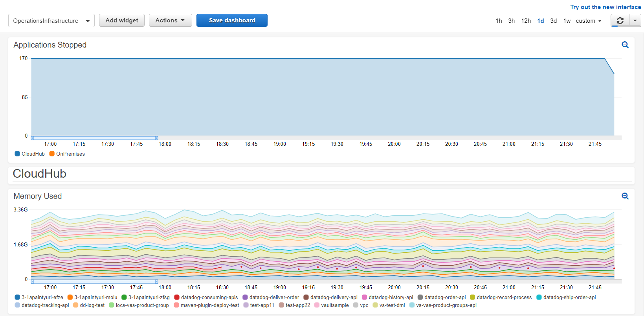This screenshot has width=644, height=316.
Task: Toggle vs-test-dmi legend entry
Action: click(x=389, y=305)
